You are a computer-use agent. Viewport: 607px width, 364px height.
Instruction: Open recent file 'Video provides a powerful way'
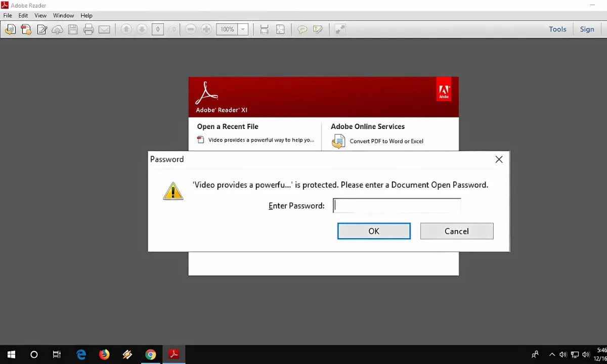pyautogui.click(x=261, y=140)
